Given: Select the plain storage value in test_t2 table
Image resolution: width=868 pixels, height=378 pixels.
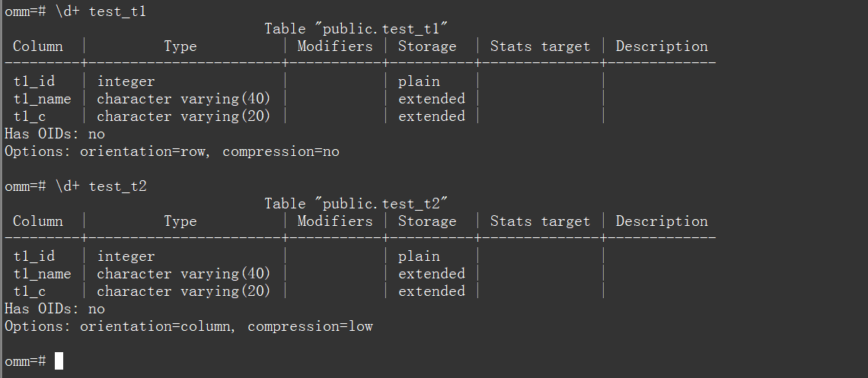Looking at the screenshot, I should [419, 256].
